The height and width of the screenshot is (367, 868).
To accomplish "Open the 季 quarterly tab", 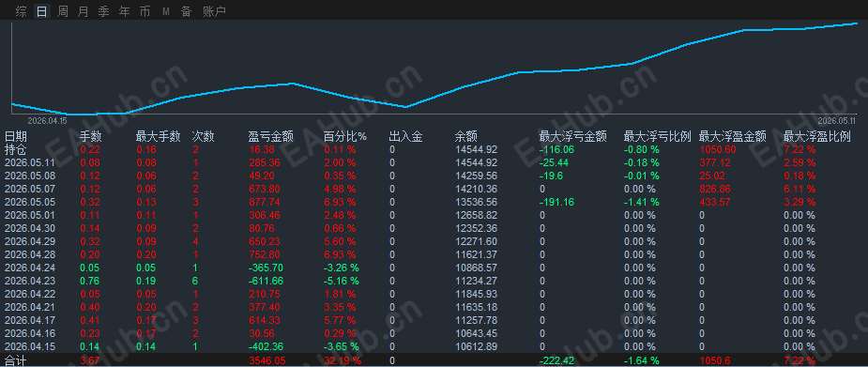I will point(103,11).
